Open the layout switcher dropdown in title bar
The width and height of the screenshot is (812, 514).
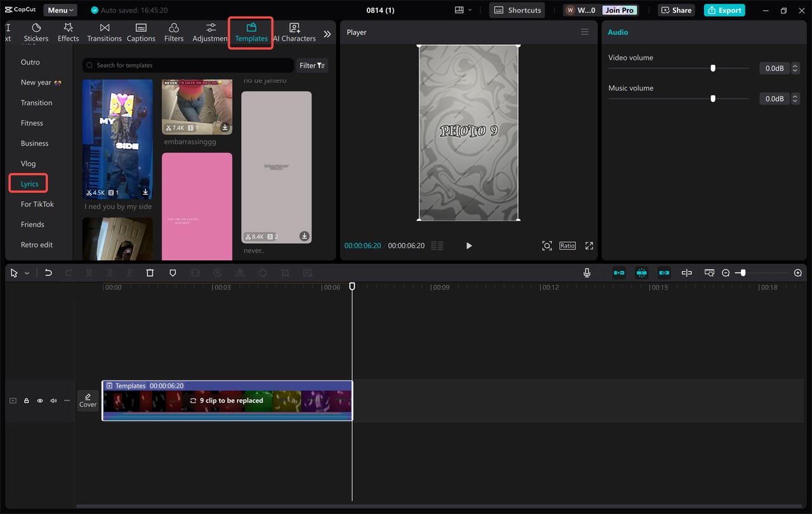pos(464,10)
